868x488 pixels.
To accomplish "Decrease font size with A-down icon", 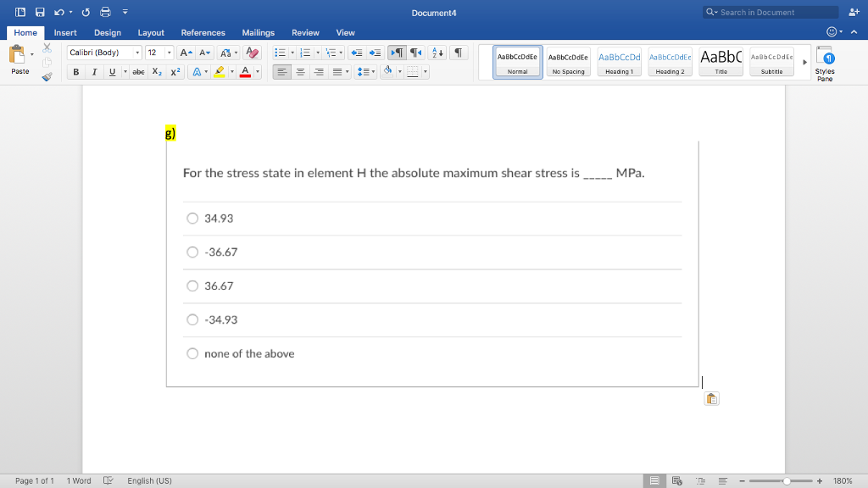I will (204, 53).
